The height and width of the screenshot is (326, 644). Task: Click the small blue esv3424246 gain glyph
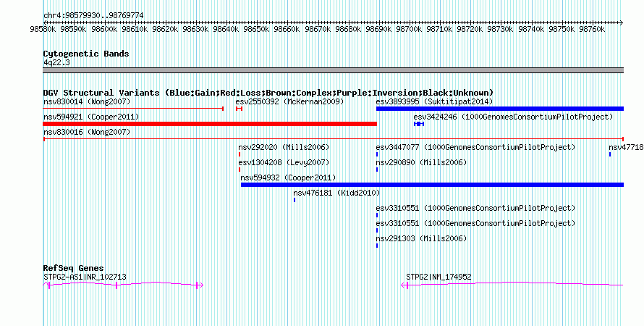point(419,124)
